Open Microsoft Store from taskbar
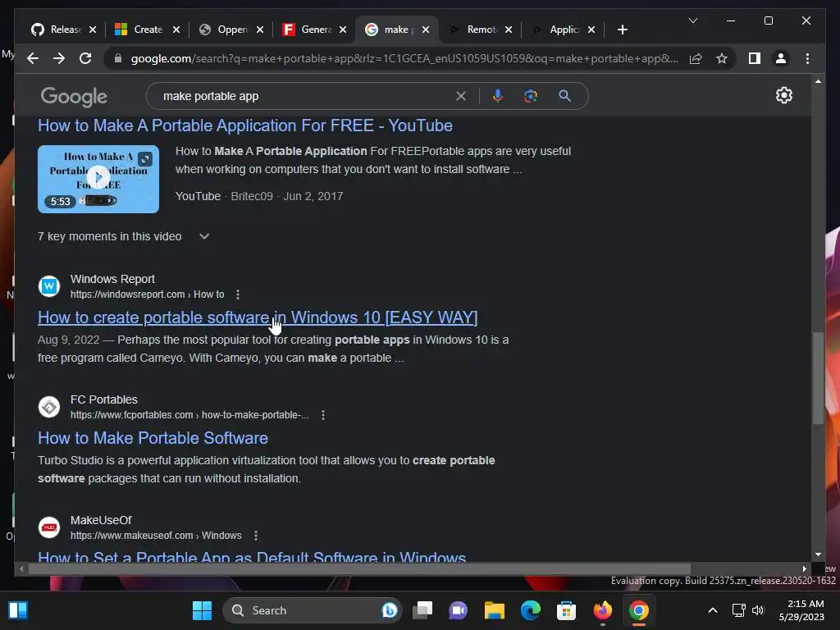 (x=566, y=610)
